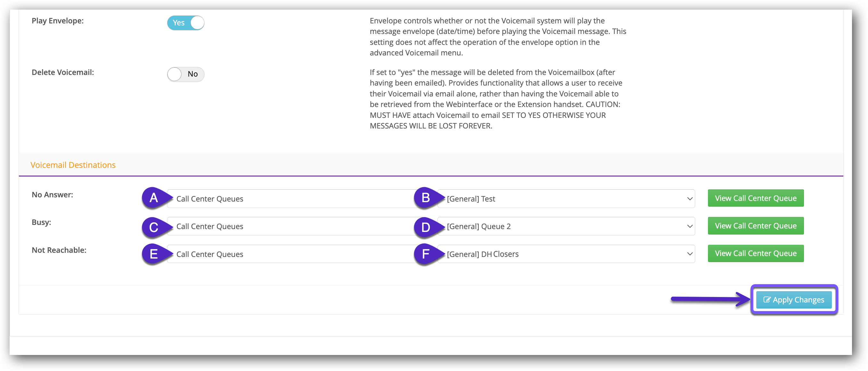Screen dimensions: 868x371
Task: Open No Answer destination type dropdown
Action: pos(295,199)
